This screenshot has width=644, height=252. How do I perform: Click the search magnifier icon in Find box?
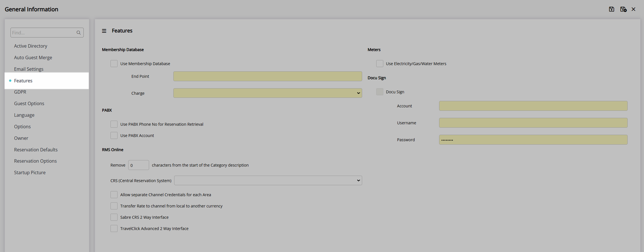[x=79, y=33]
